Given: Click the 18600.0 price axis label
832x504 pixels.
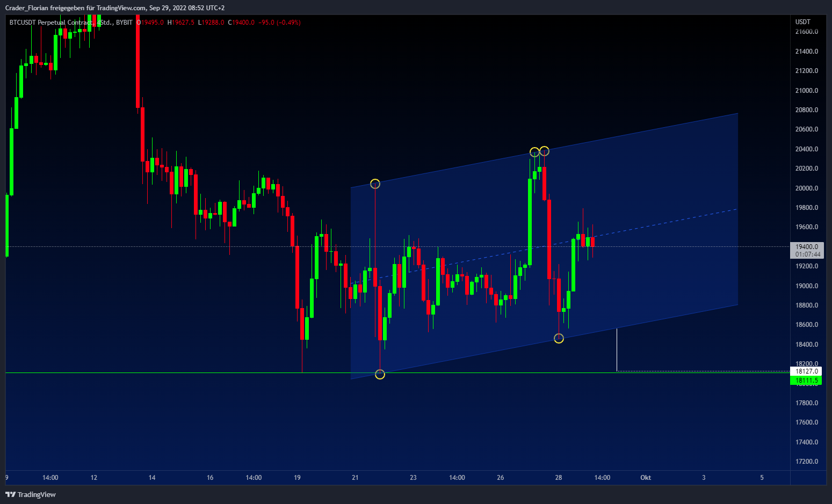Looking at the screenshot, I should pyautogui.click(x=807, y=325).
